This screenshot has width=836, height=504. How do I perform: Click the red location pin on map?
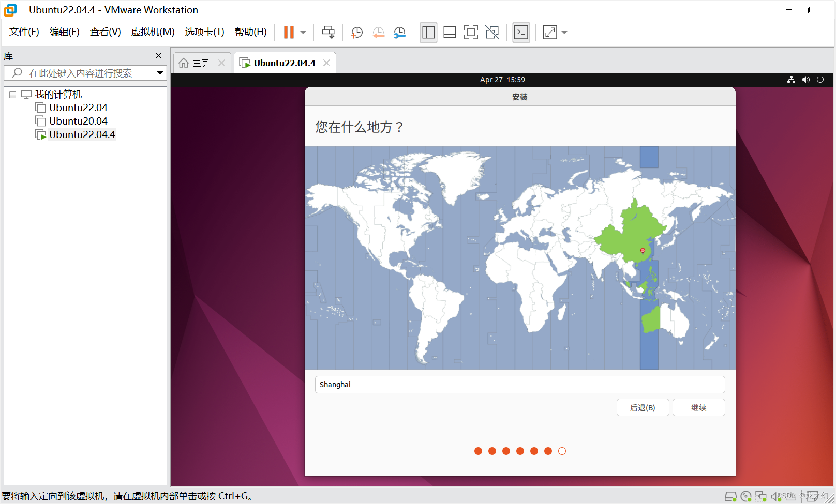coord(643,250)
